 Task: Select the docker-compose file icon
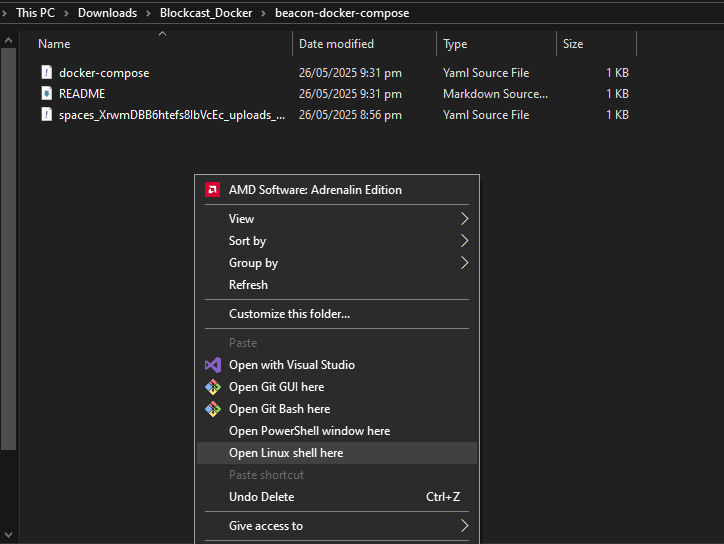click(46, 73)
